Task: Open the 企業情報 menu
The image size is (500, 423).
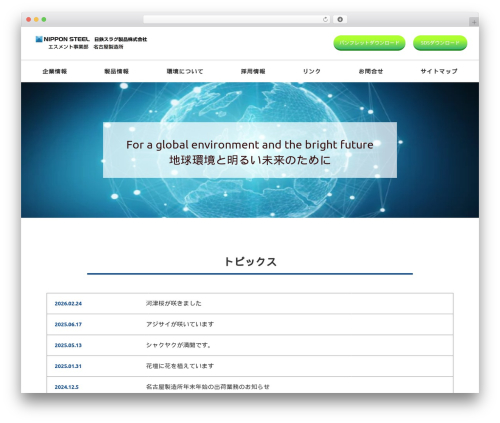Action: pyautogui.click(x=55, y=71)
